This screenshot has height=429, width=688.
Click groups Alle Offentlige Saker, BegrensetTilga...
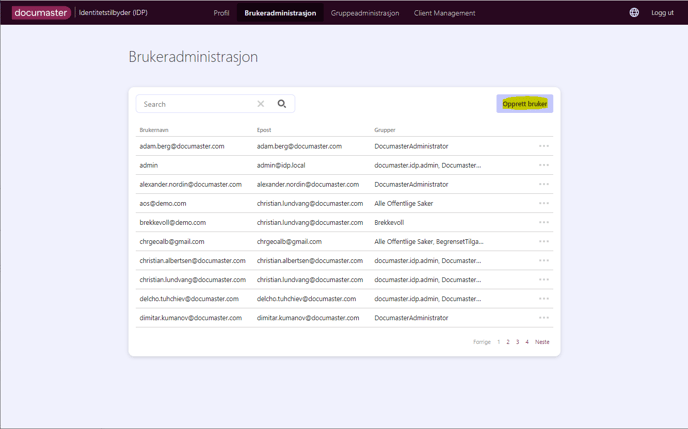pos(429,242)
